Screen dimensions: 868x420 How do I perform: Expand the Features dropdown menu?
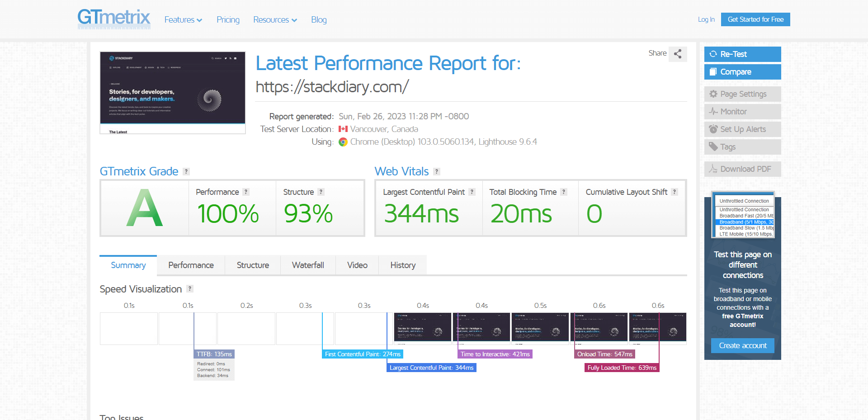coord(183,20)
